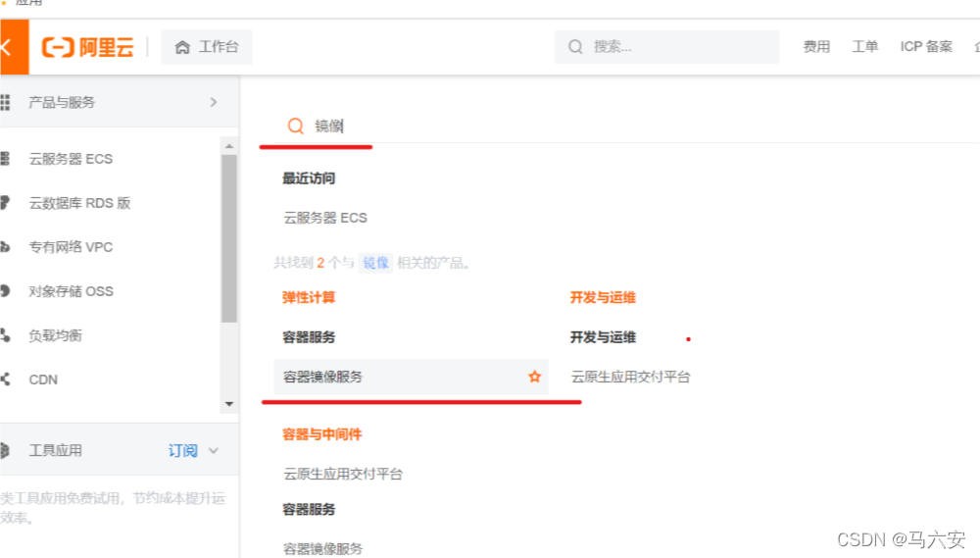This screenshot has width=980, height=558.
Task: Open the highlighted 容器镜像服务 result
Action: pos(411,377)
